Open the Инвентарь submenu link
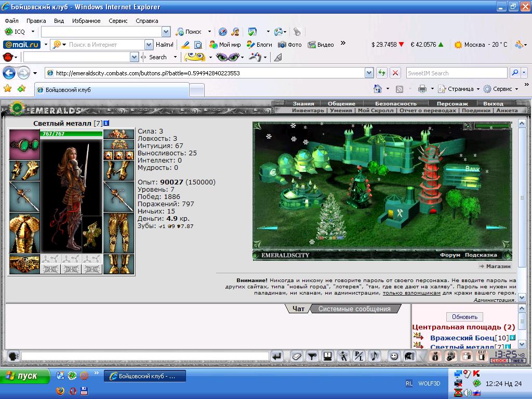Viewport: 532px width, 399px height. pos(308,110)
